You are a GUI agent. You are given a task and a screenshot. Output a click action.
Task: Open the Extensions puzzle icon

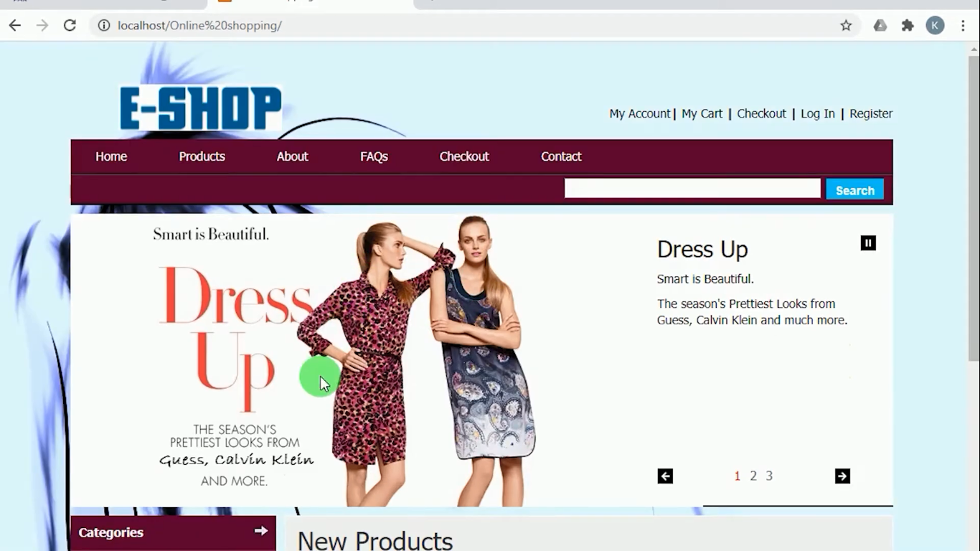click(x=908, y=26)
